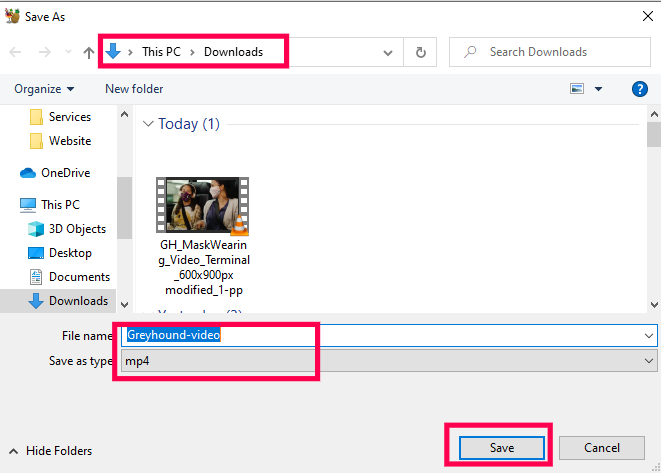Collapse the Today (1) group

[x=148, y=124]
